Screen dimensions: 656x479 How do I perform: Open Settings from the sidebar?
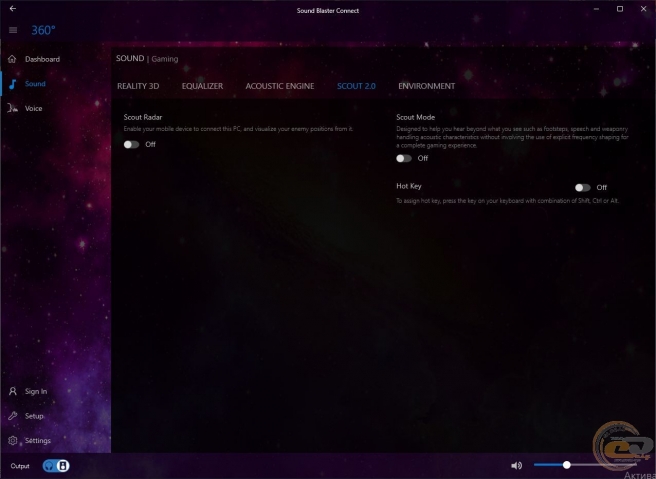click(x=38, y=441)
